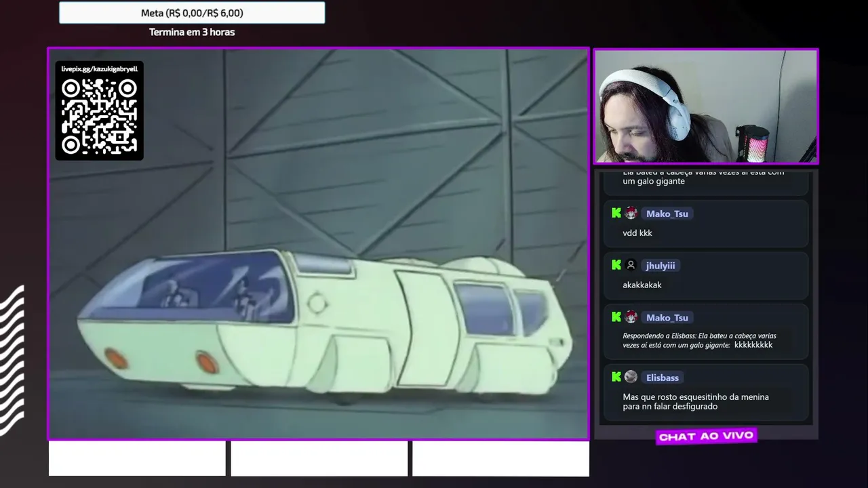Select the Mako_Tsu username above "vdd kkk"

pos(667,213)
